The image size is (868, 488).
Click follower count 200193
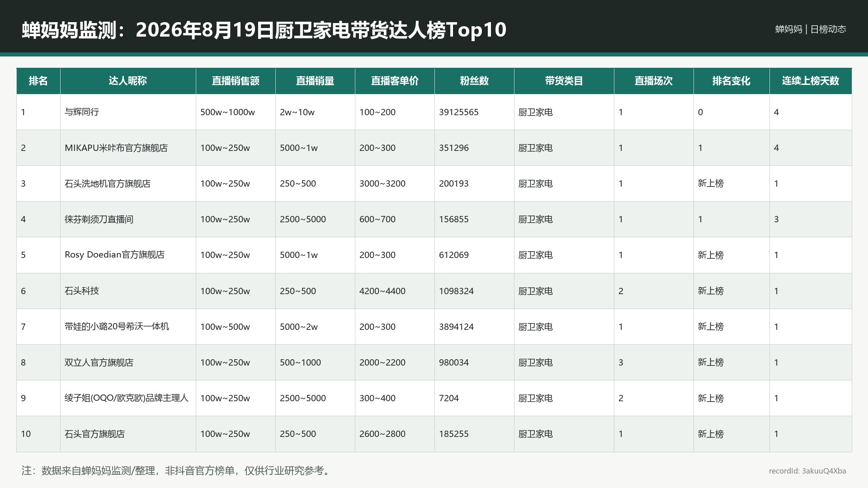coord(454,183)
